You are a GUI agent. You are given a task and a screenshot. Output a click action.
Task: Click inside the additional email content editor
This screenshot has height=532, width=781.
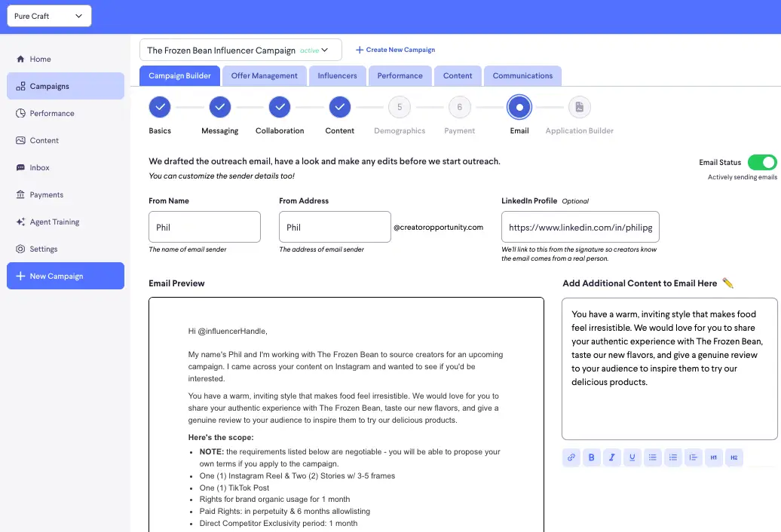(x=669, y=368)
